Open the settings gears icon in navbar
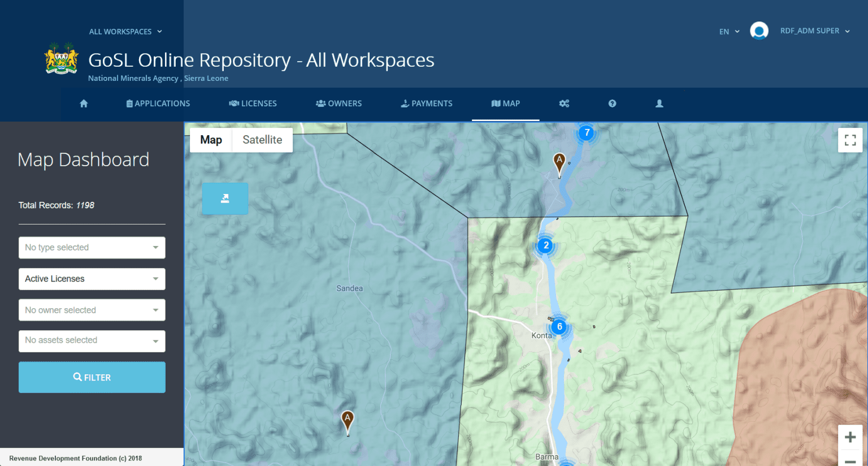 tap(564, 103)
